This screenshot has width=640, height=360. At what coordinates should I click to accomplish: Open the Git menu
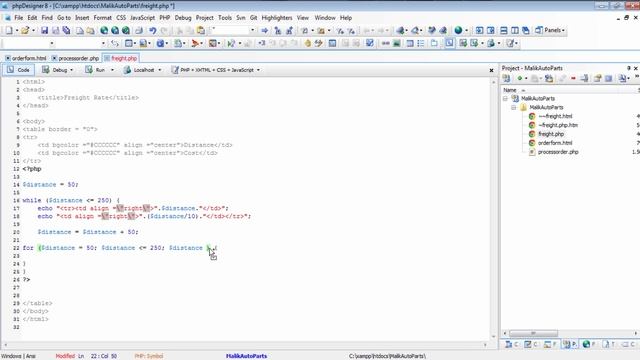coord(253,18)
